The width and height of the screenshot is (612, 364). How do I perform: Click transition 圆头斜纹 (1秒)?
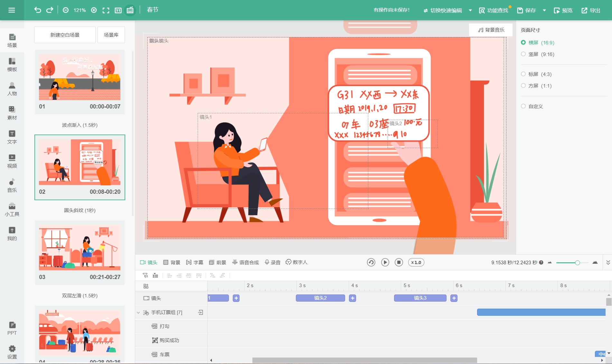coord(80,210)
